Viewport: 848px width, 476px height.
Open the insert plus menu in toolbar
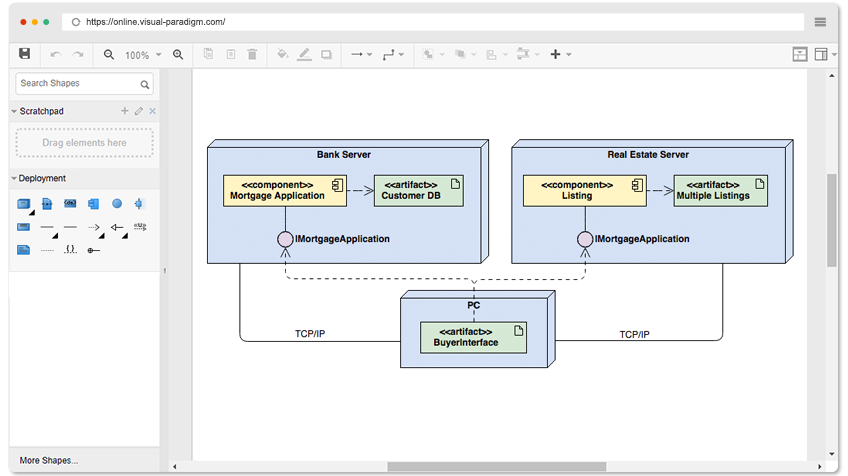point(560,54)
